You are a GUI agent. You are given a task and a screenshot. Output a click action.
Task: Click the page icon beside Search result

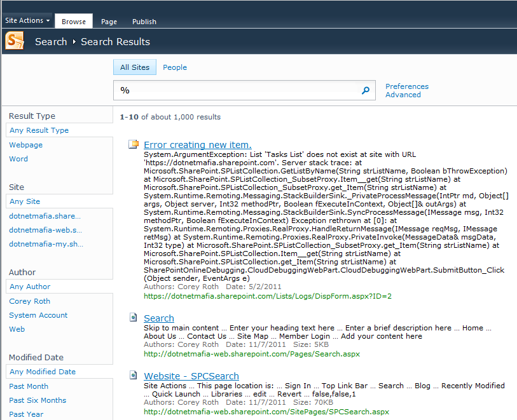(133, 317)
